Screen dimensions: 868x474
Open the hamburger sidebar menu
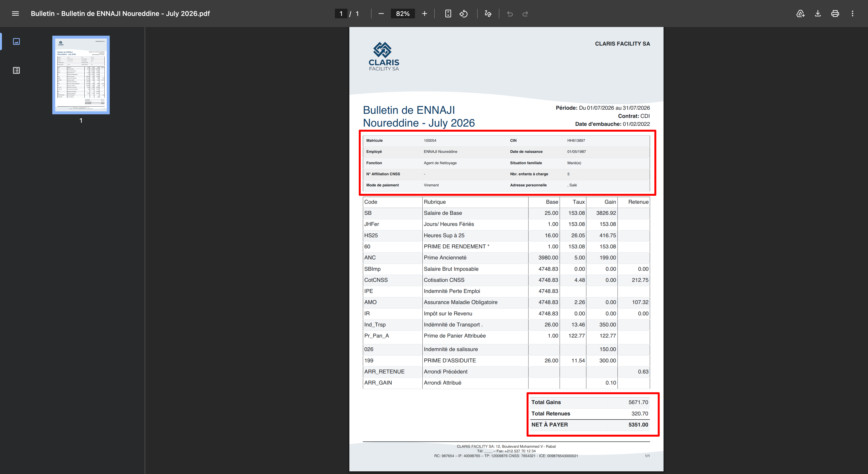click(15, 14)
